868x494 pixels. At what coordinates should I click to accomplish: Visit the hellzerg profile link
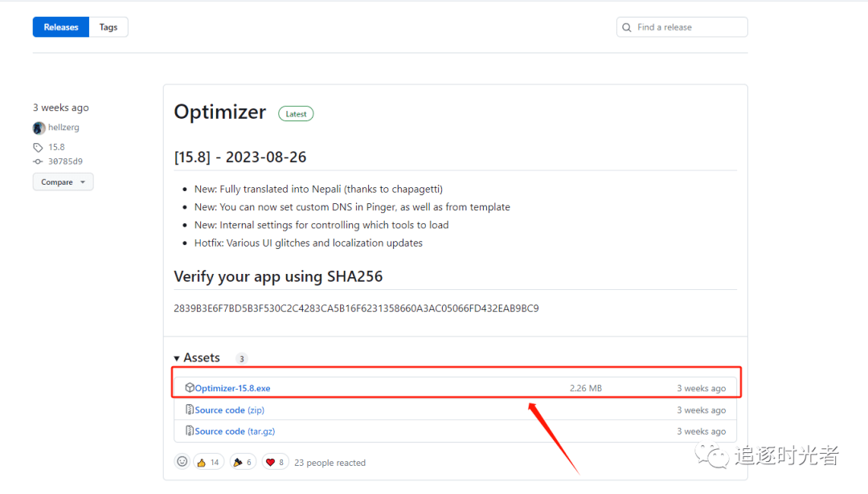(63, 128)
